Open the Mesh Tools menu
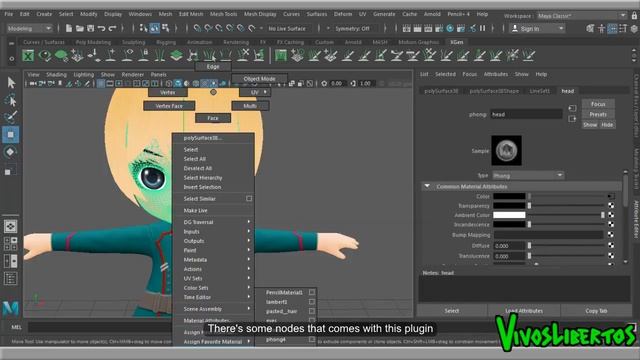 223,14
